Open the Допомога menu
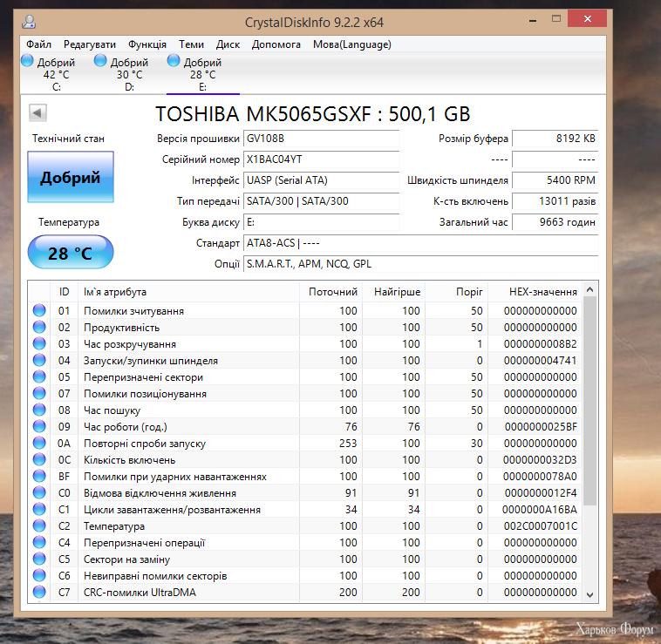Viewport: 661px width, 644px height. tap(276, 44)
